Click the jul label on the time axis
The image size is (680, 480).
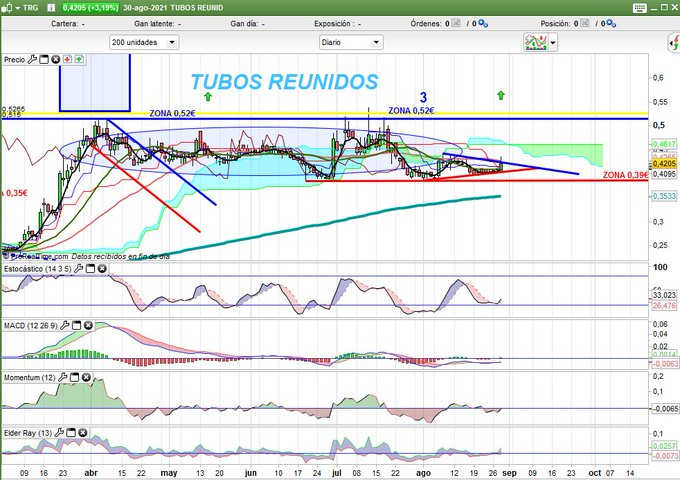click(x=337, y=473)
